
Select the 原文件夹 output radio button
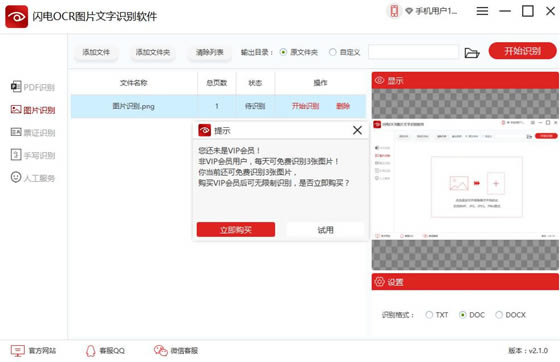(283, 52)
